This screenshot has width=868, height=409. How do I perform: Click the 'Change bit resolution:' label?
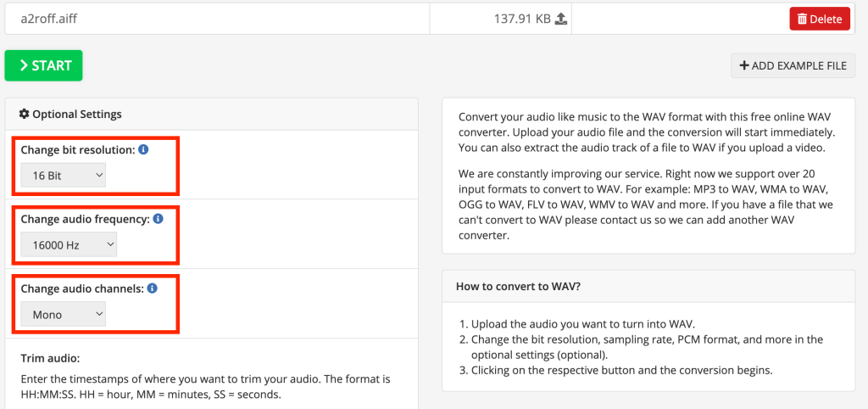click(x=77, y=150)
